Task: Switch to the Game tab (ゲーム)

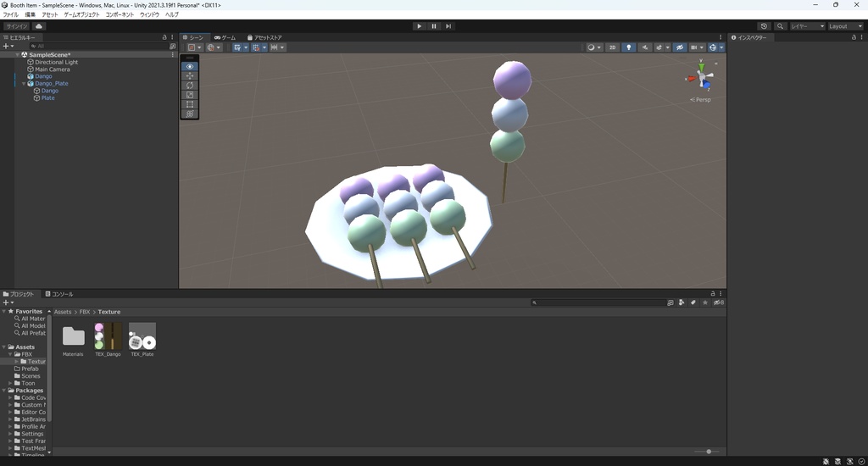Action: click(x=225, y=37)
